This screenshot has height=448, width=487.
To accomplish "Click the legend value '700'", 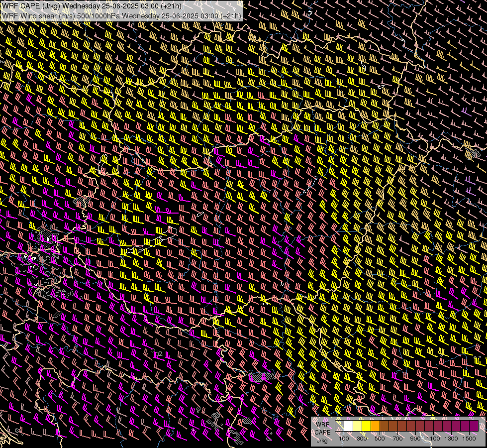I will pos(397,439).
